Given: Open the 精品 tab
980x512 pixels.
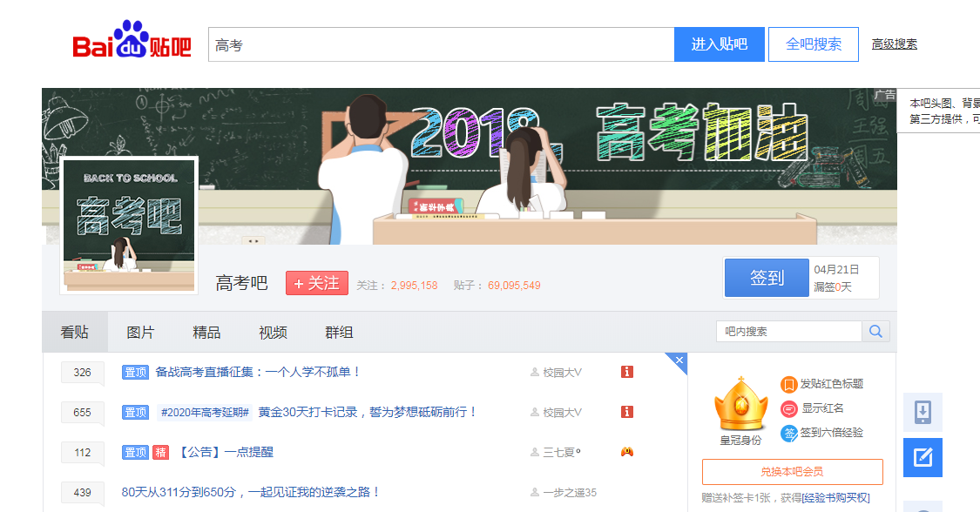Looking at the screenshot, I should (x=206, y=332).
